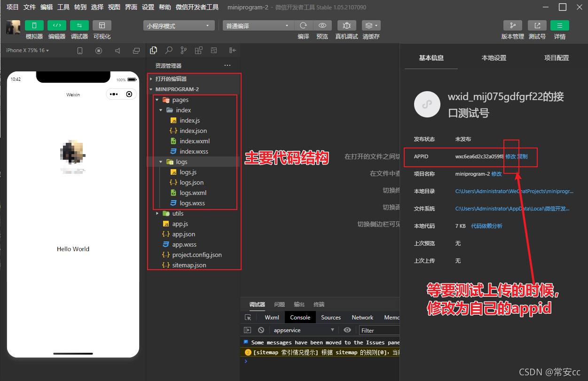Open the clear cache (清缓存) layers button
Screen dimensions: 588x381
click(371, 25)
